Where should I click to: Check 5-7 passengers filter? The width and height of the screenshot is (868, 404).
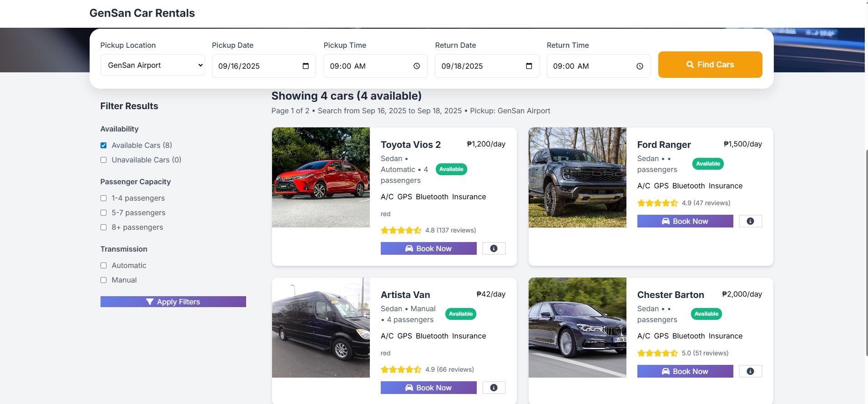(103, 213)
